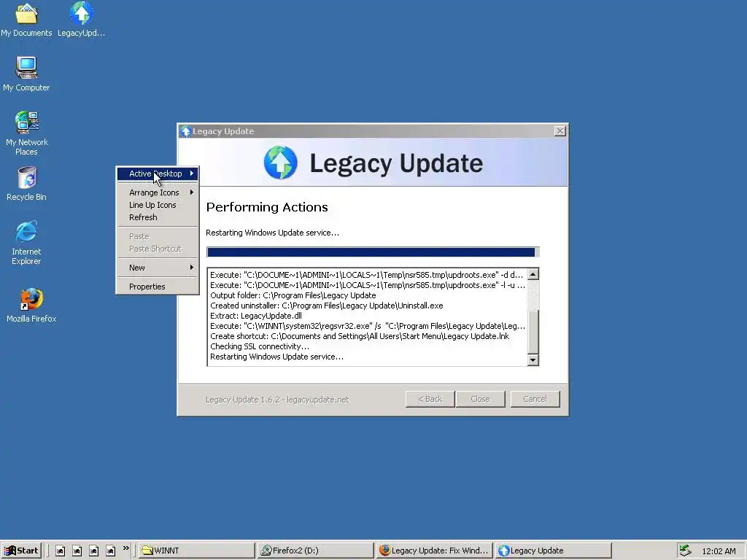Screen dimensions: 747x560
Task: Click the Legacy Update globe logo
Action: point(281,163)
